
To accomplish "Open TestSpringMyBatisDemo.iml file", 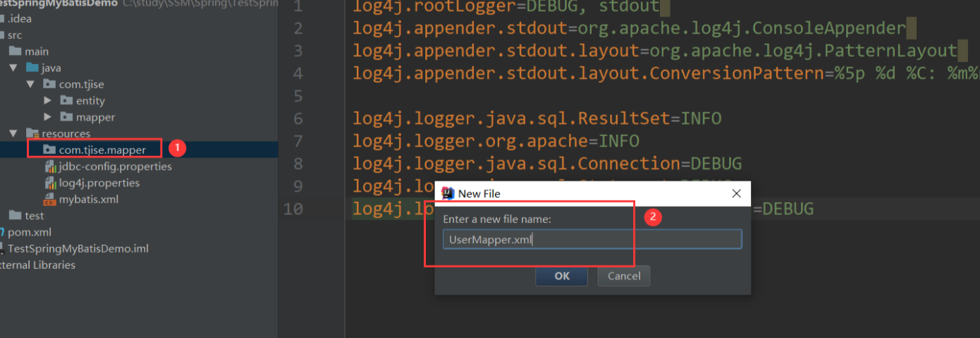I will (78, 248).
